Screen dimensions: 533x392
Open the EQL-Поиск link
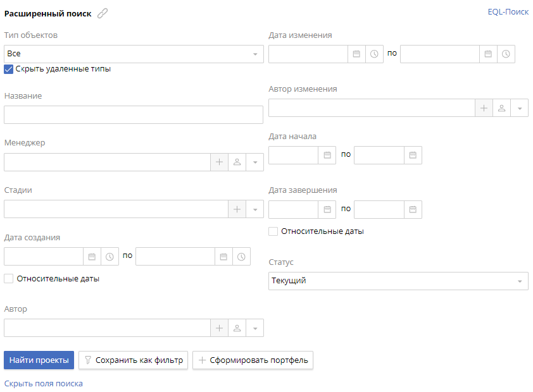508,12
